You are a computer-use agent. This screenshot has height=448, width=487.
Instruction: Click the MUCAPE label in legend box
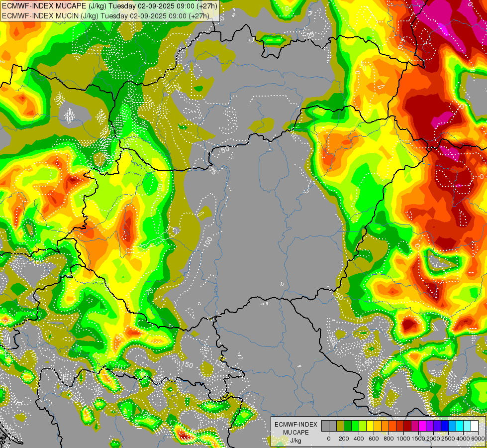[x=296, y=433]
